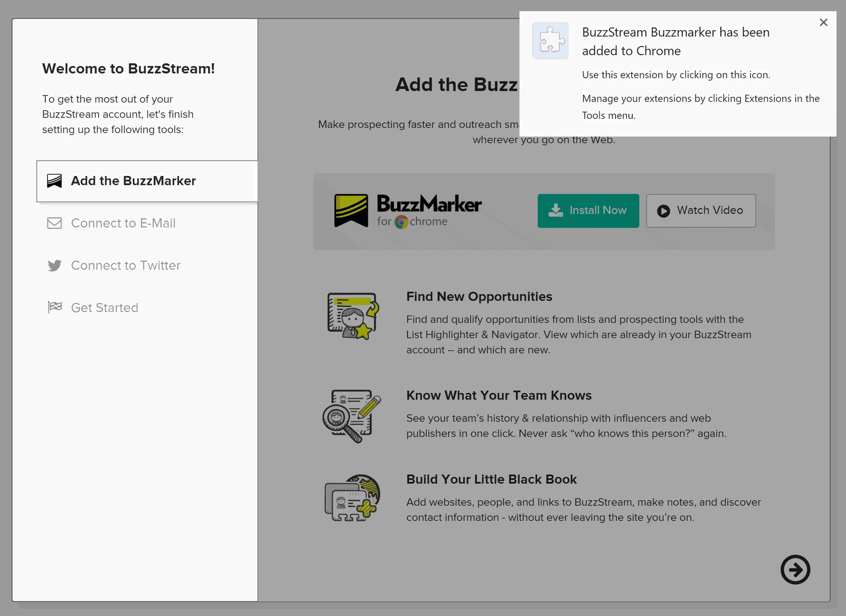Click the BuzzMarker for Chrome logo
This screenshot has width=846, height=616.
[x=408, y=211]
